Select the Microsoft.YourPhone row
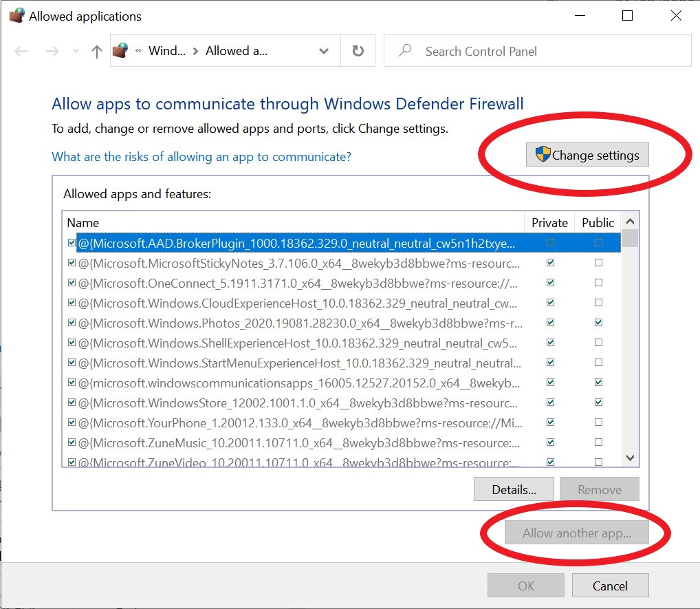 (342, 423)
